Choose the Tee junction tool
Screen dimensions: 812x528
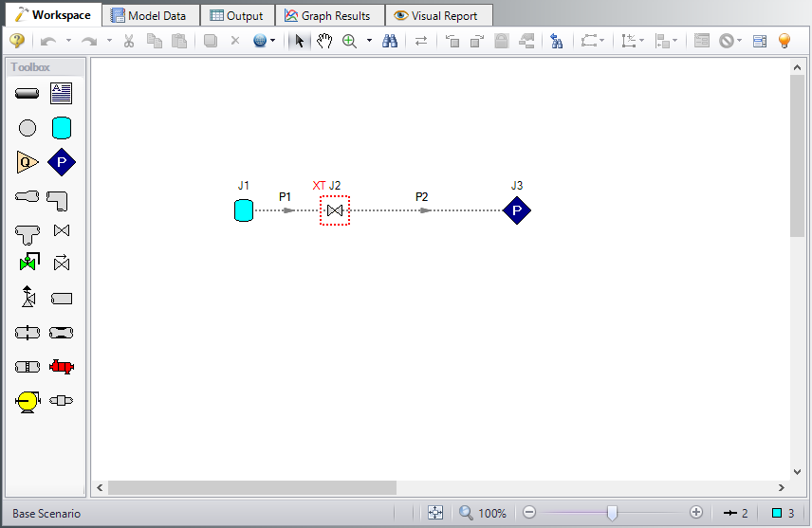pyautogui.click(x=28, y=231)
